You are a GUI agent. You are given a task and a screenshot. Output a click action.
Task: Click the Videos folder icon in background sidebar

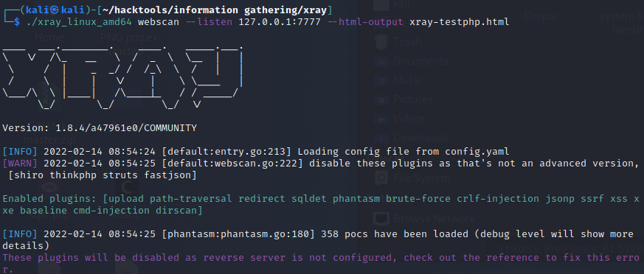click(381, 119)
